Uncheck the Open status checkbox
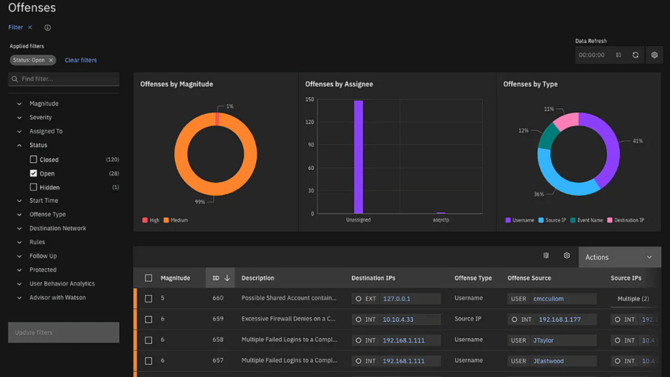Screen dimensions: 670x377 coord(33,173)
